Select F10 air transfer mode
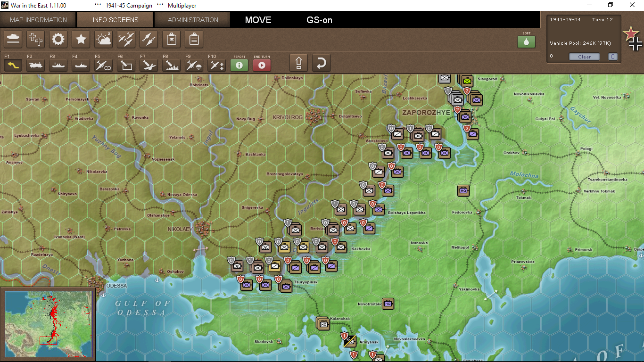644x362 pixels. click(216, 66)
